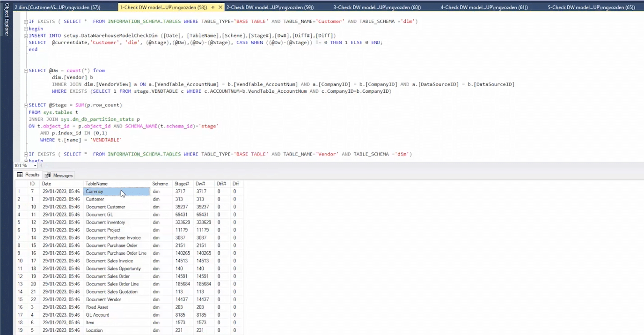Click the Diff# column header
Screen dimensions: 644x335
(x=223, y=184)
